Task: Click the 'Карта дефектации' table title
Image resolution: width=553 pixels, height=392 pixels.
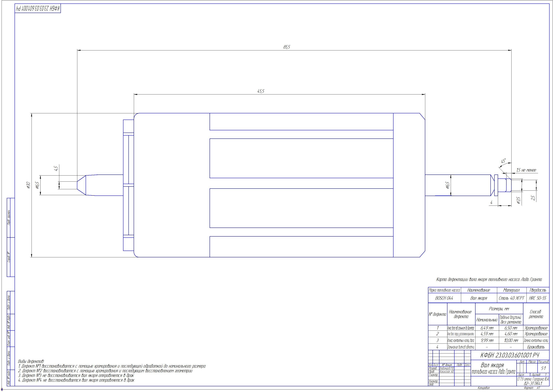Action: 489,280
